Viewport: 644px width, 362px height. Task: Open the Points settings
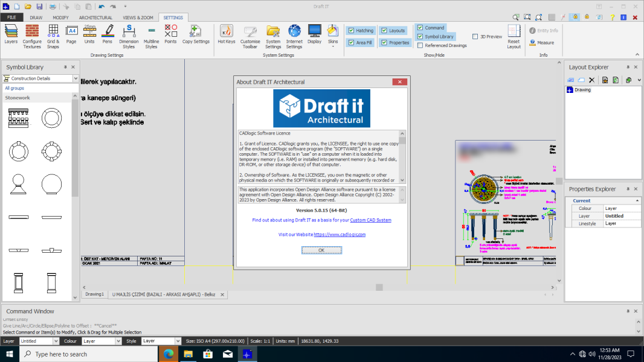click(x=170, y=34)
